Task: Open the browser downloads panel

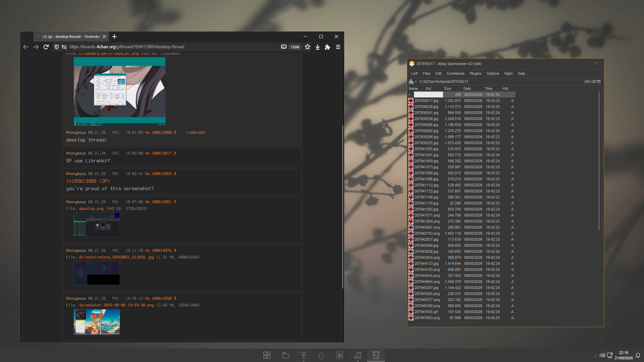Action: click(x=318, y=47)
